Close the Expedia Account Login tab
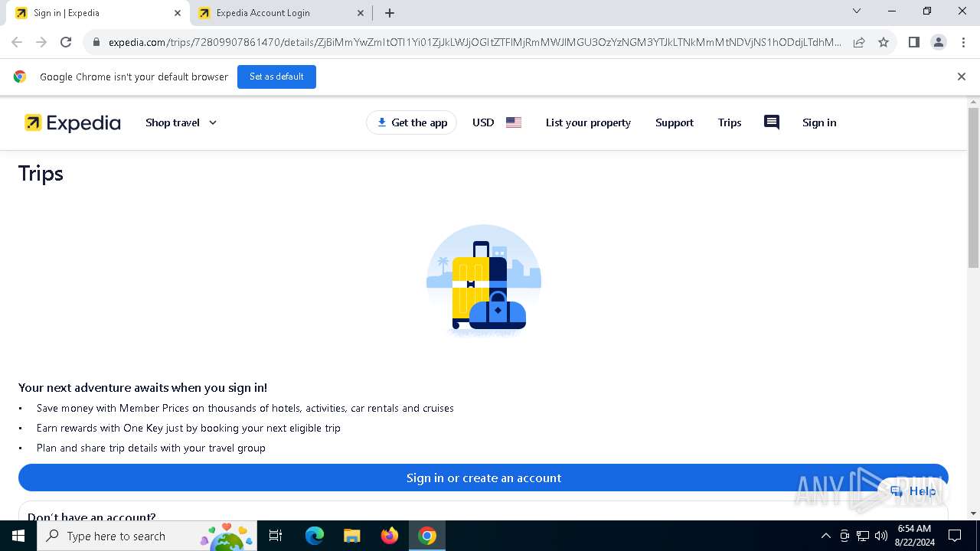This screenshot has height=551, width=980. (361, 13)
